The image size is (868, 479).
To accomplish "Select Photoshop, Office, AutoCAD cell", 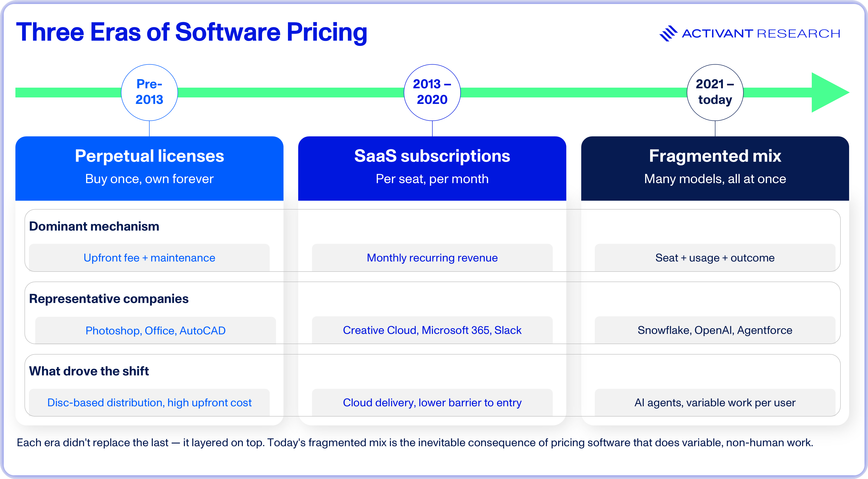I will pos(155,330).
